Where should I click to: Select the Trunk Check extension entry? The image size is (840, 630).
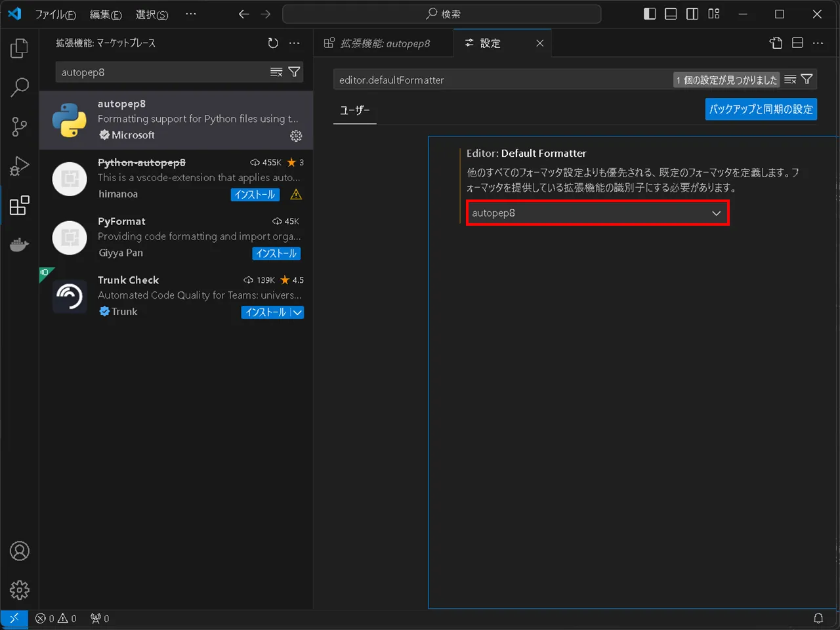pyautogui.click(x=176, y=297)
